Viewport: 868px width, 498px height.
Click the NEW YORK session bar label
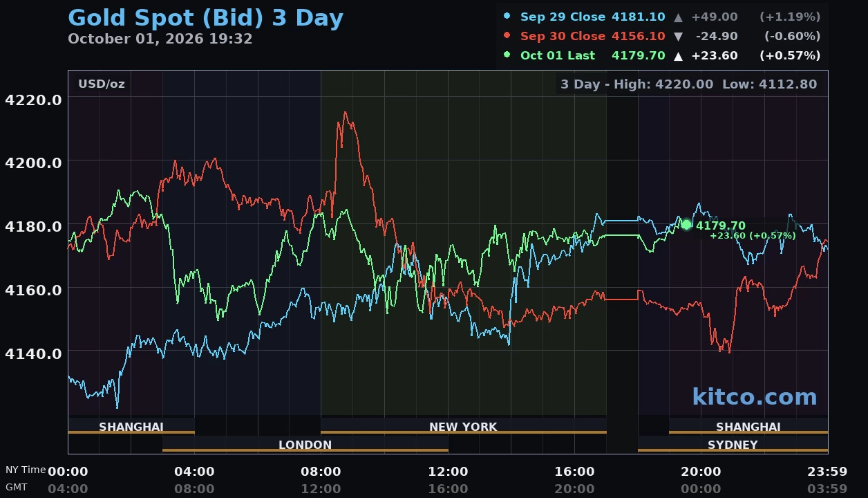tap(463, 427)
